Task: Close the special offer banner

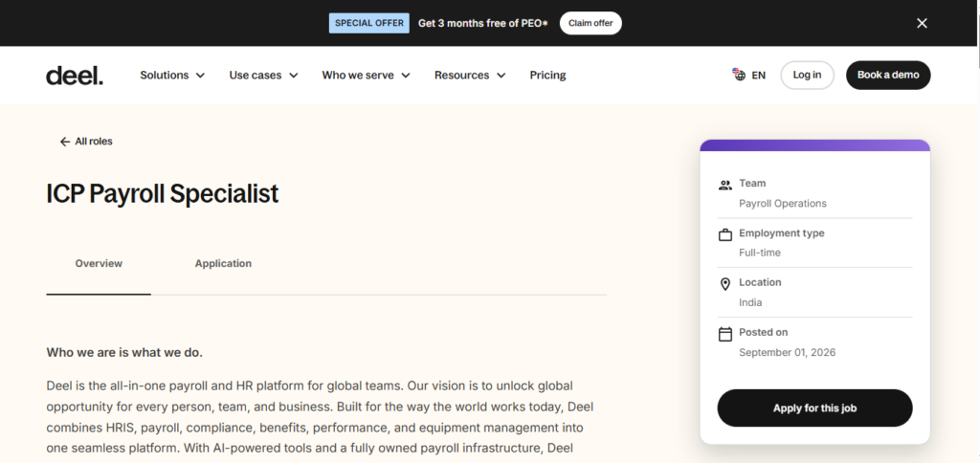Action: [x=922, y=23]
